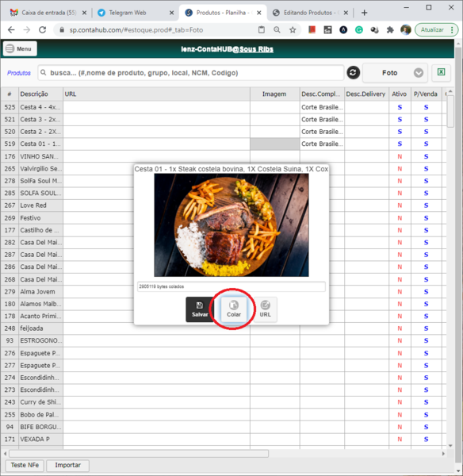Image resolution: width=463 pixels, height=476 pixels.
Task: Reload the page
Action: click(x=43, y=30)
